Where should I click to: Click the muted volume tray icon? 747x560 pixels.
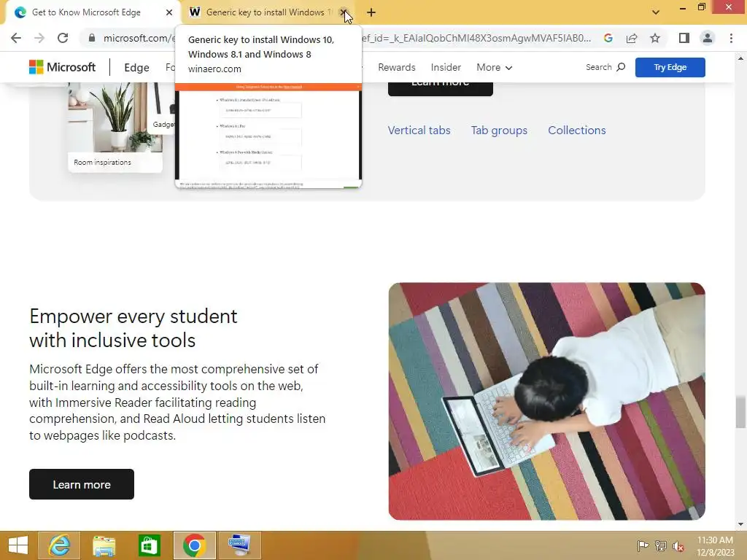tap(678, 545)
